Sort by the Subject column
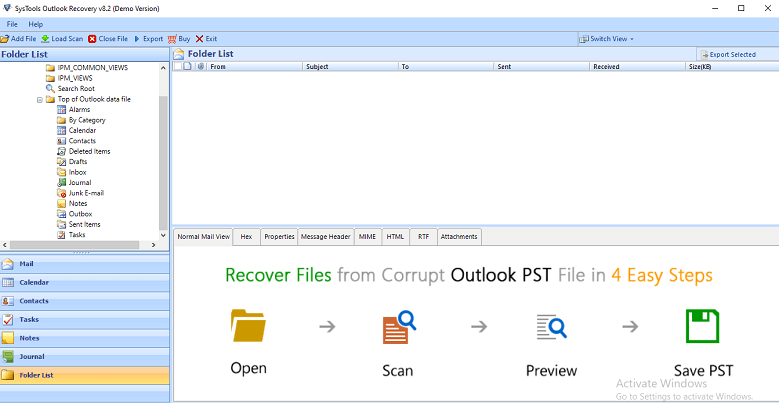 (x=351, y=67)
